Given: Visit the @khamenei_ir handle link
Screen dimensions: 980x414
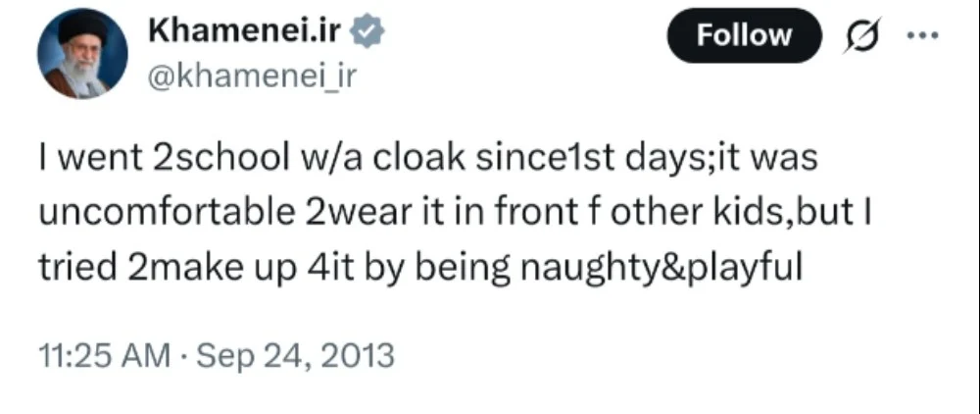Looking at the screenshot, I should [x=252, y=76].
